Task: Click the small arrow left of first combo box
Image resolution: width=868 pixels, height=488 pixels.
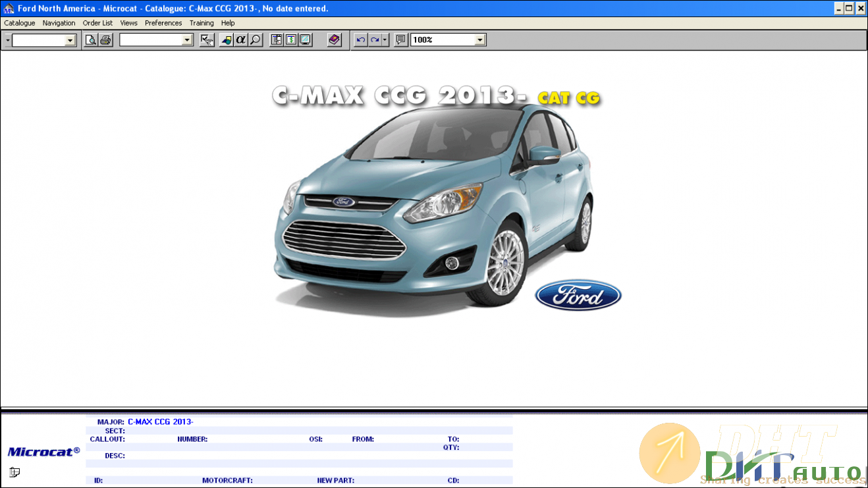Action: point(7,40)
